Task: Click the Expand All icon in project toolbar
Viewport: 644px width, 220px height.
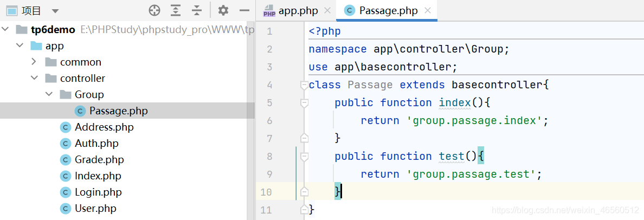Action: (176, 11)
